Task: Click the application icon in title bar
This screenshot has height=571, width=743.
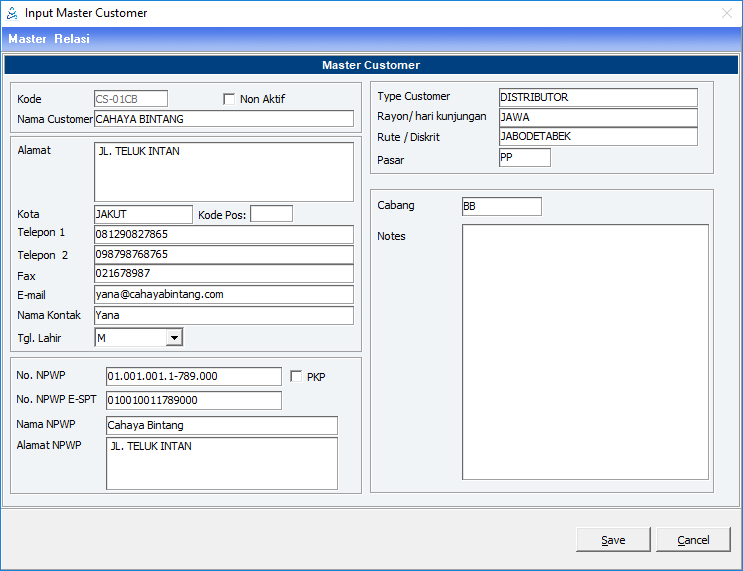Action: coord(12,13)
